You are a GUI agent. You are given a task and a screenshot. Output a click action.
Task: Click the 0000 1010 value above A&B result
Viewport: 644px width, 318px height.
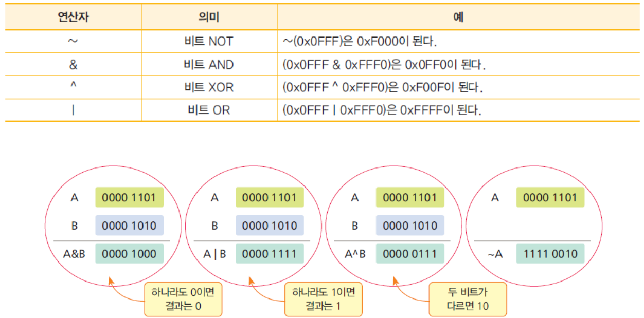point(129,226)
